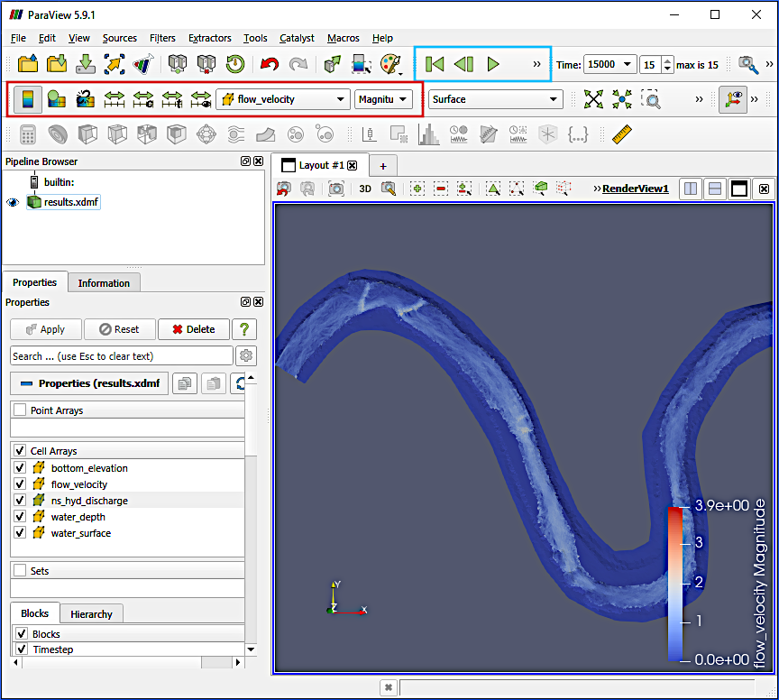Toggle the Cell Arrays header checkbox
Viewport: 779px width, 700px height.
[20, 450]
